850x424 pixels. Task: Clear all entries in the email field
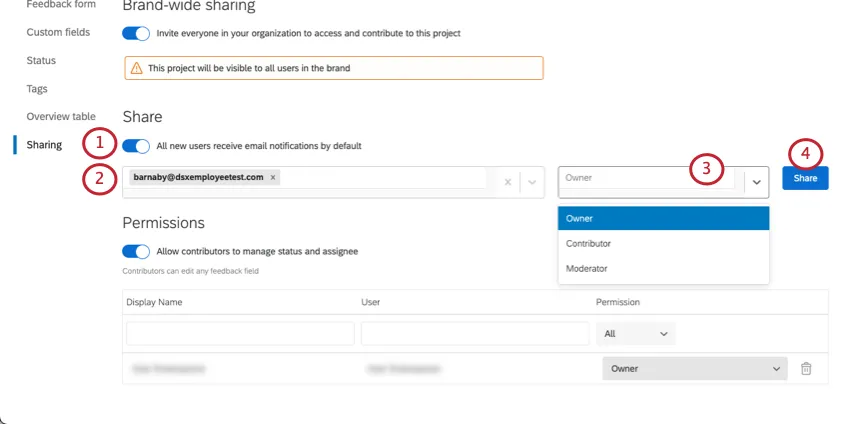click(x=508, y=182)
